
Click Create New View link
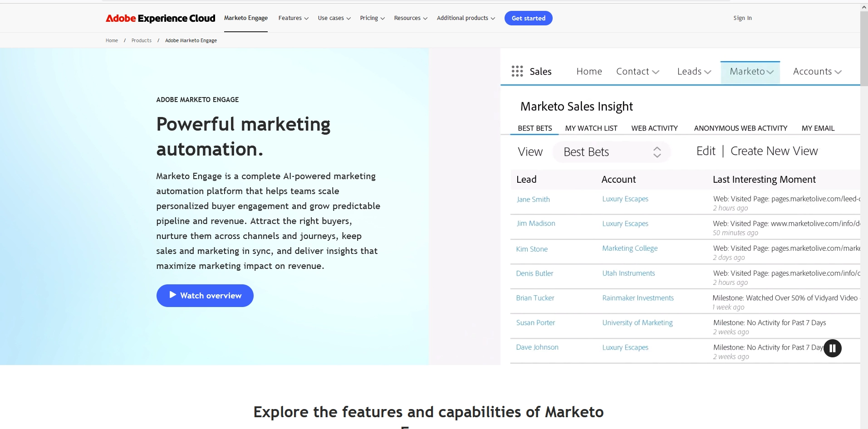tap(774, 151)
